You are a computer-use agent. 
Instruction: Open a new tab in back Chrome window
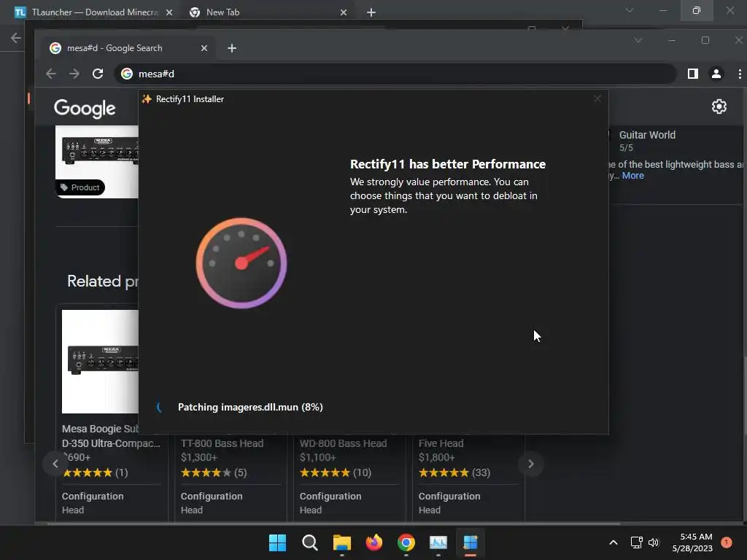tap(371, 12)
